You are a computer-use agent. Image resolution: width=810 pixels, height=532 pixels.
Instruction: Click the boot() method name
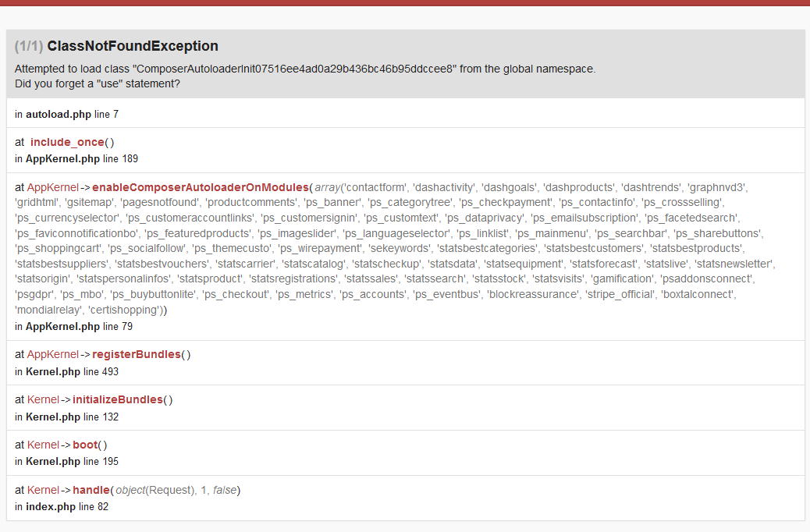point(85,445)
